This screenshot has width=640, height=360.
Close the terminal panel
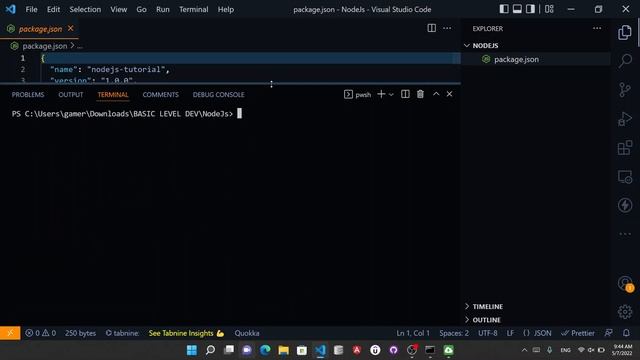[449, 94]
